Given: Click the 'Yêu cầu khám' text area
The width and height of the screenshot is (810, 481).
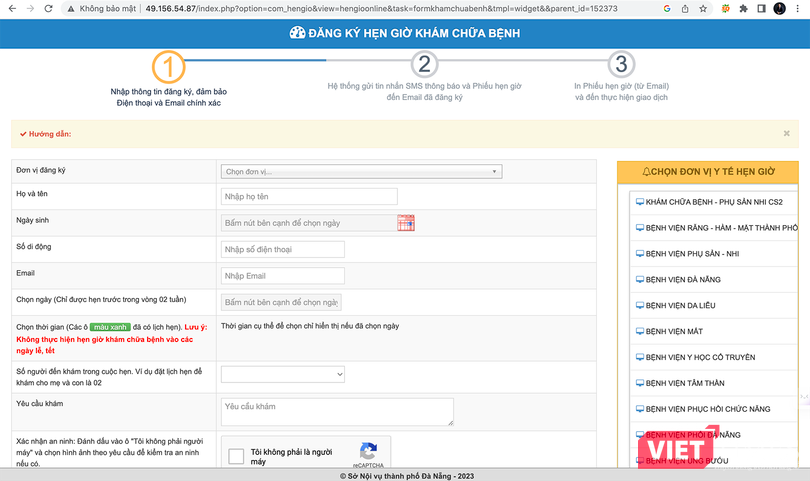Looking at the screenshot, I should coord(336,411).
